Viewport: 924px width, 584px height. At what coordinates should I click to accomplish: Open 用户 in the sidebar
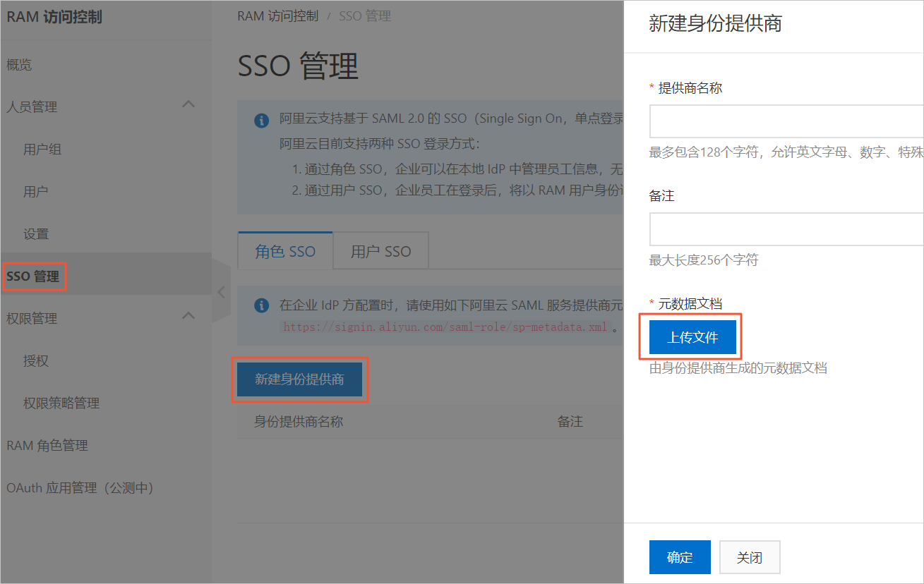36,192
